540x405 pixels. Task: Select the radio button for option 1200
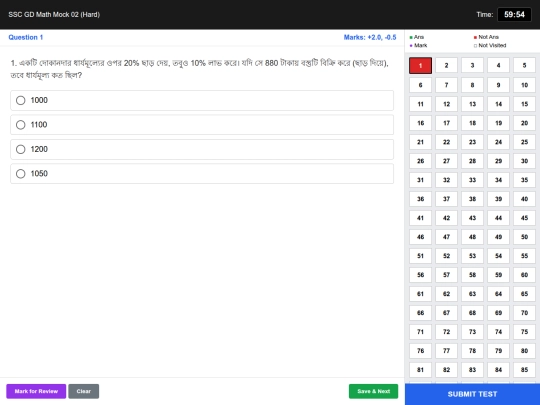(x=21, y=149)
